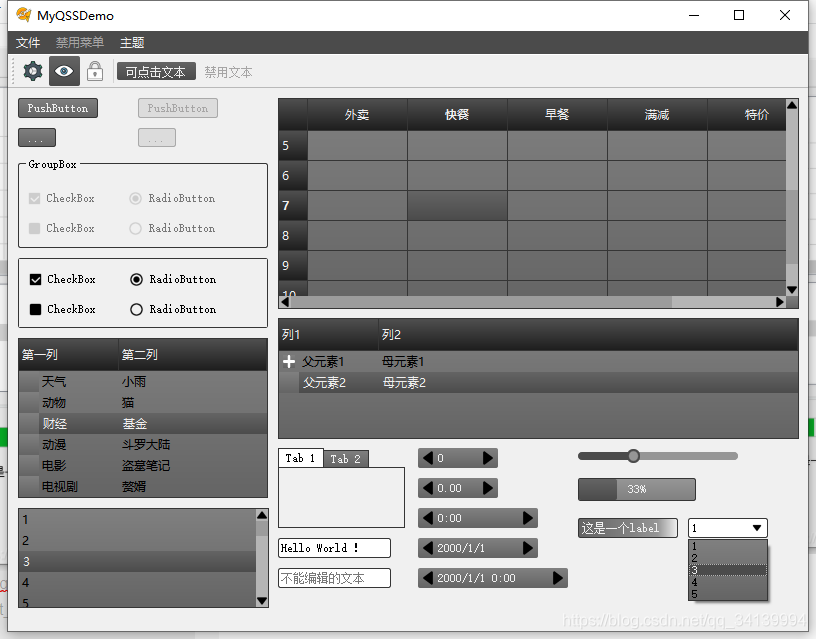Screen dimensions: 816x639
Task: Click the 不能编辑的文本 read-only field
Action: pyautogui.click(x=334, y=578)
